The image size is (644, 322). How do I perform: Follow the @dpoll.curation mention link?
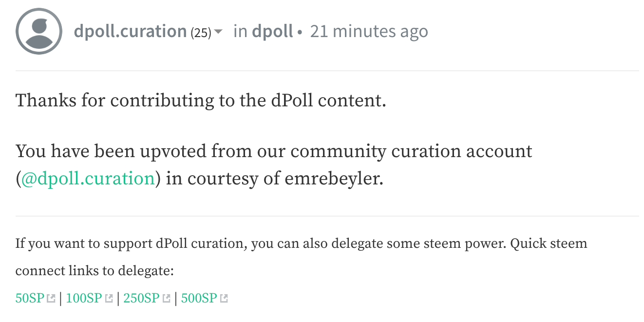(x=88, y=179)
